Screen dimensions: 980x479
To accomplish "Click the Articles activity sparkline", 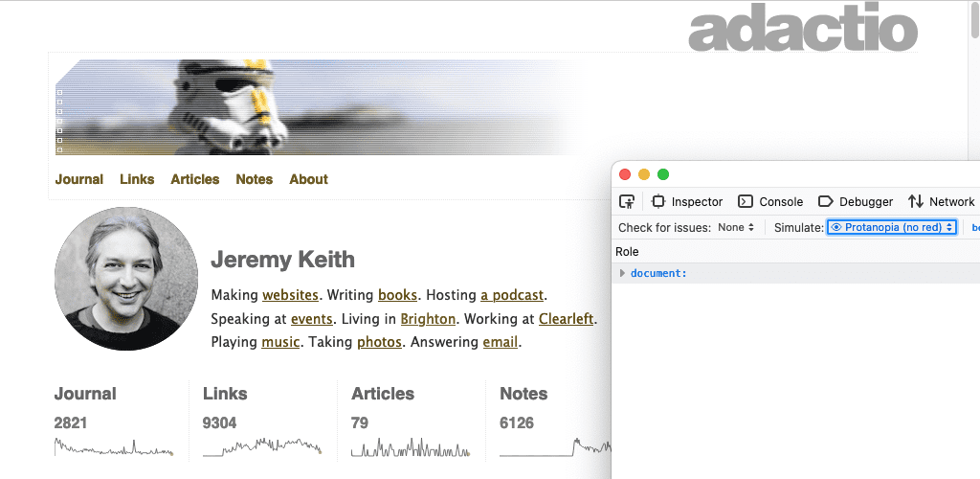I will point(411,447).
